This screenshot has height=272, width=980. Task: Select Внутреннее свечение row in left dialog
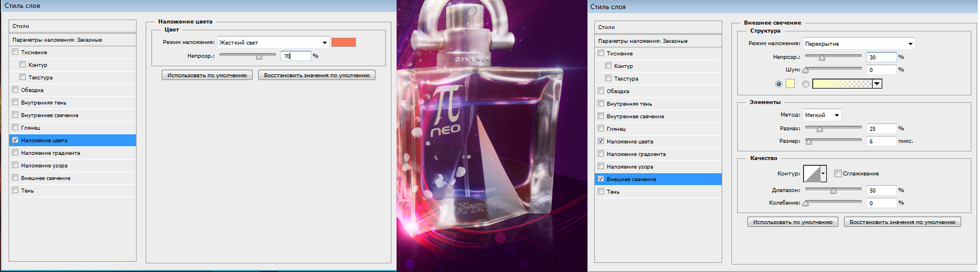tap(73, 115)
